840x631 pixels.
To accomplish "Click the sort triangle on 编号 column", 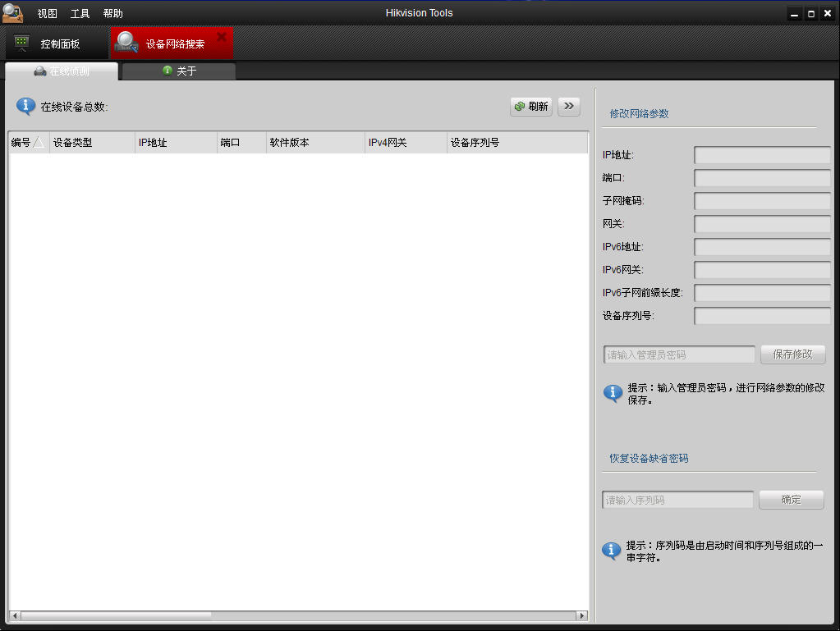I will tap(36, 142).
